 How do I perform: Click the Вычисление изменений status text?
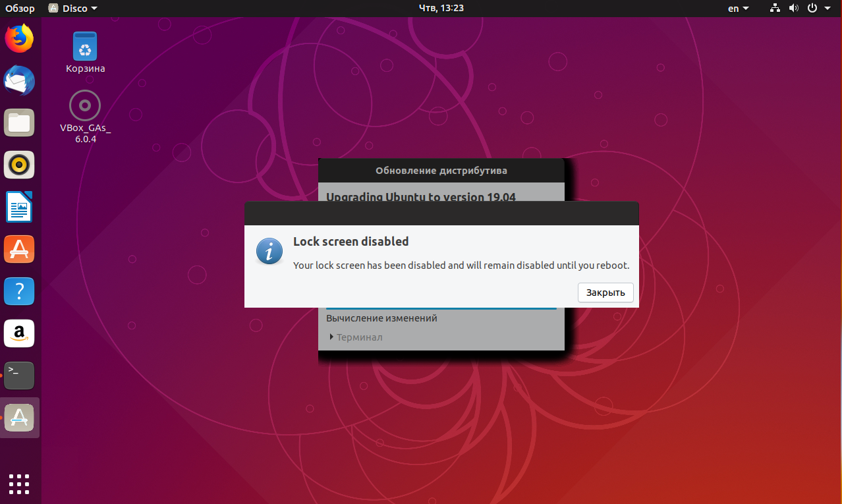pos(381,318)
